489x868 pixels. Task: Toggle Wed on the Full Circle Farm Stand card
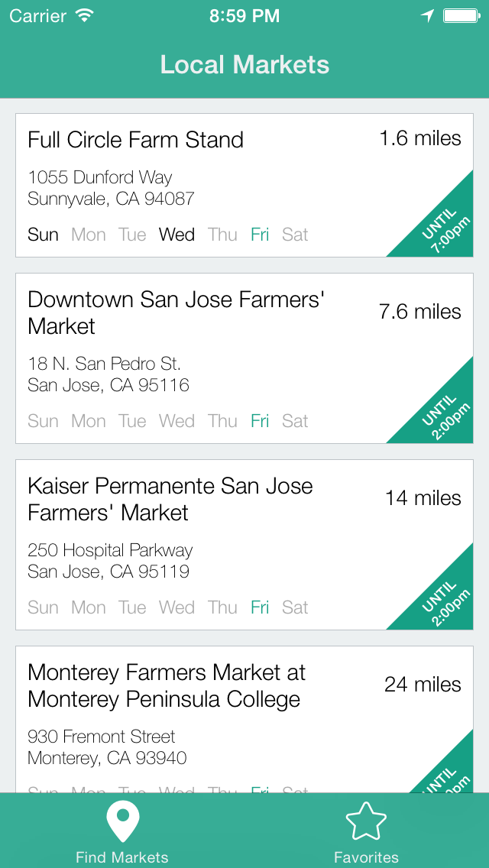coord(176,235)
